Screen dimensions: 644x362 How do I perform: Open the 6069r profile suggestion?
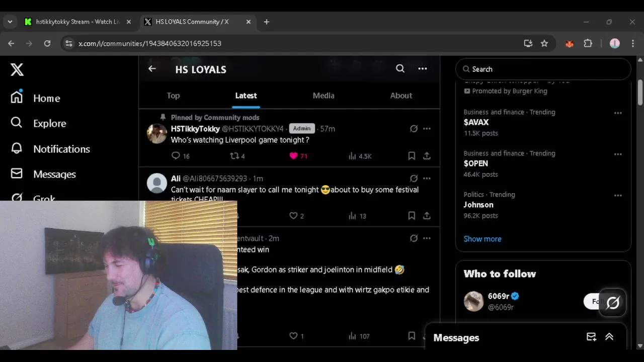point(499,296)
